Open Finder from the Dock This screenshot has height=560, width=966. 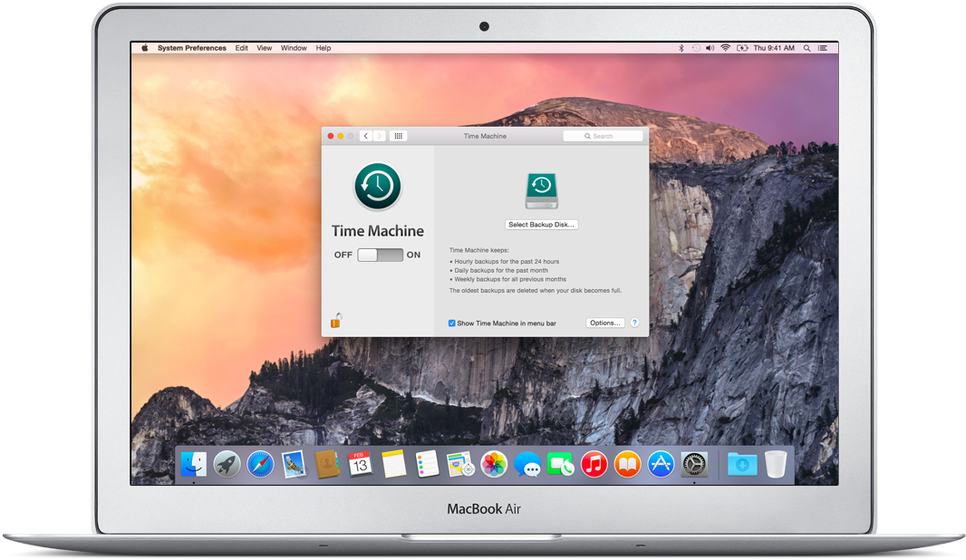click(193, 465)
